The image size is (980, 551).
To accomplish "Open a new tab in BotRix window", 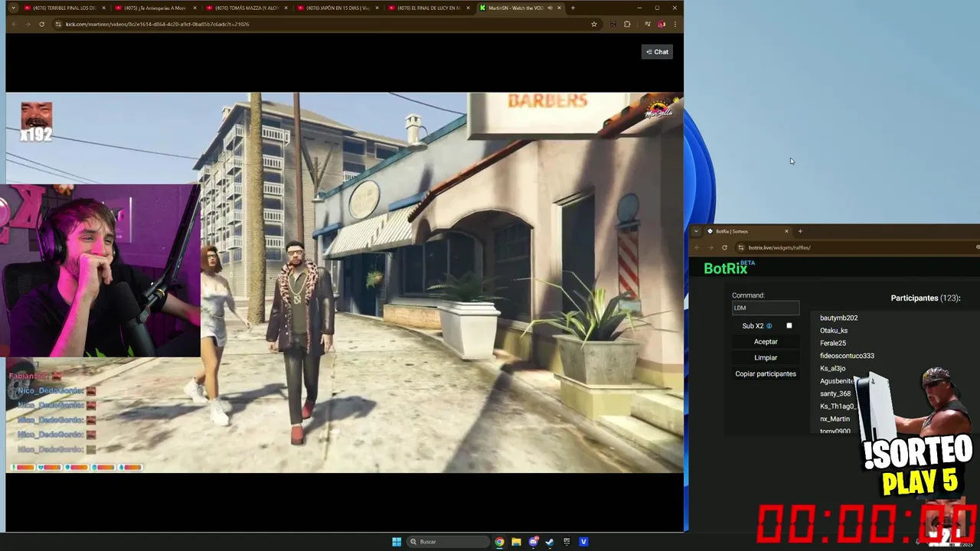I will (800, 231).
